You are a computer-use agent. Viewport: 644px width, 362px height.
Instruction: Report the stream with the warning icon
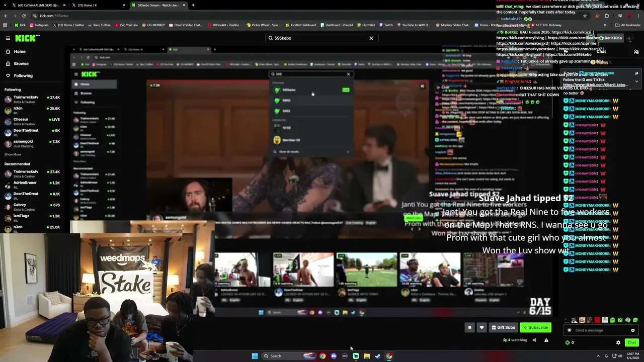pos(546,340)
